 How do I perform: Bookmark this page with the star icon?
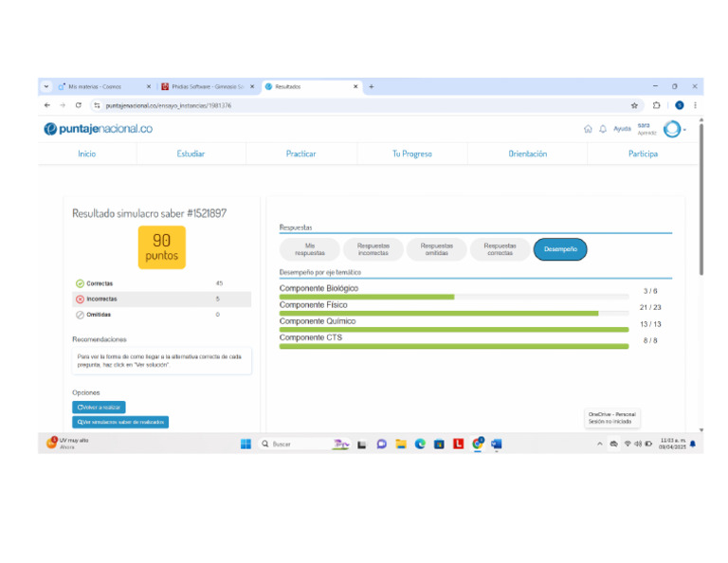click(x=634, y=105)
